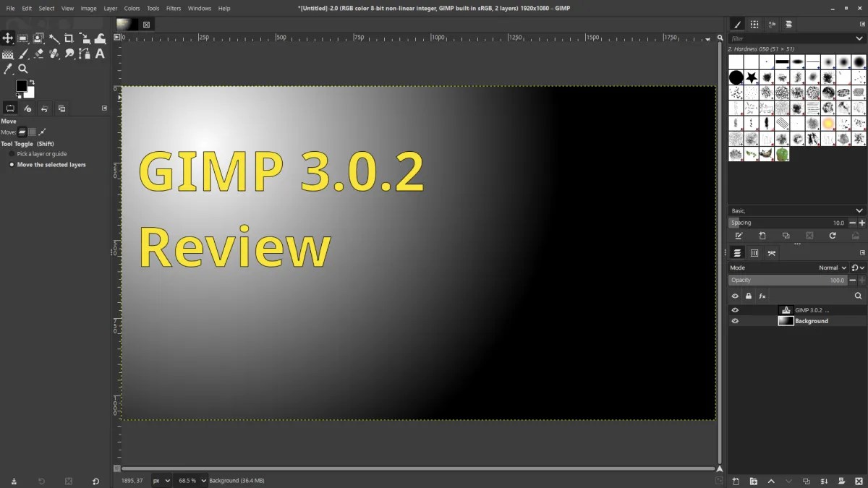Select the Foreground Select tool
Viewport: 868px width, 488px height.
tap(38, 38)
